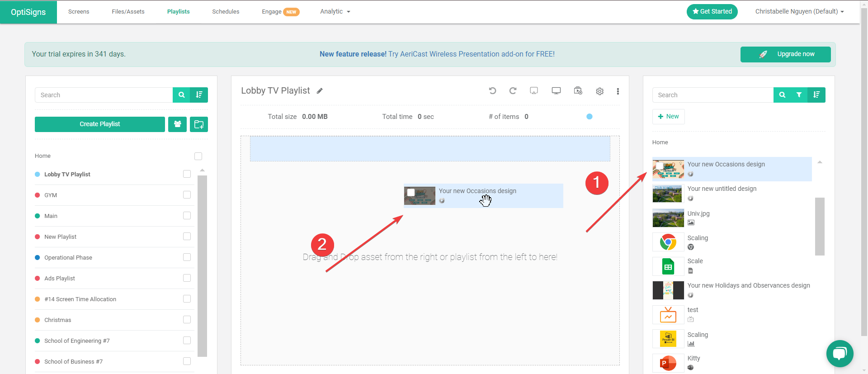Click the test asset chart icon
Screen dimensions: 868x374
(x=668, y=315)
